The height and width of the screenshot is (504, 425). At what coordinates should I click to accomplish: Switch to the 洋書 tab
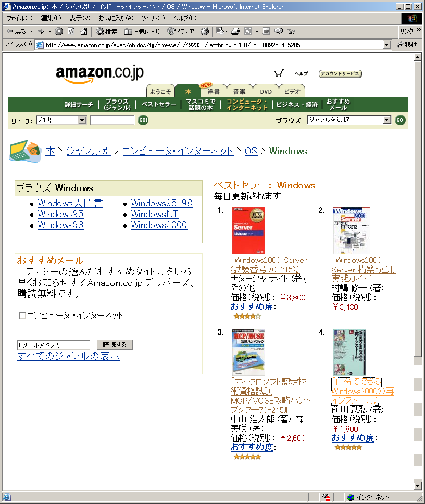click(214, 91)
